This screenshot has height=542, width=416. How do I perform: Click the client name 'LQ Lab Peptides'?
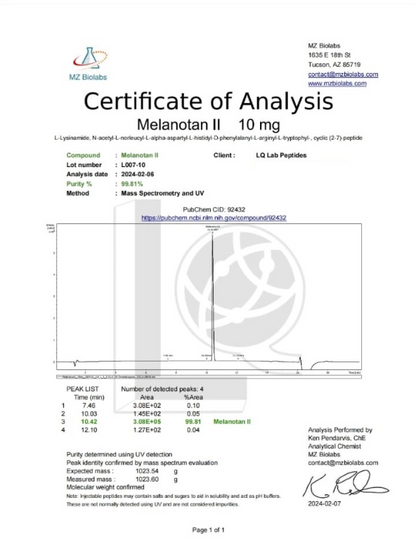(281, 155)
